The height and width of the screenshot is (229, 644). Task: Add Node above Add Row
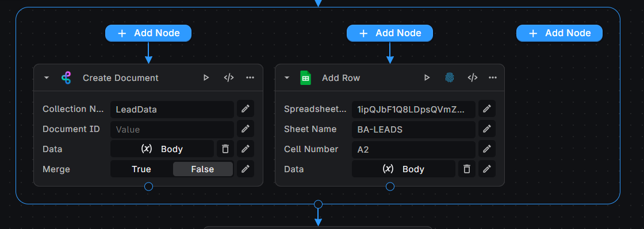(x=390, y=33)
